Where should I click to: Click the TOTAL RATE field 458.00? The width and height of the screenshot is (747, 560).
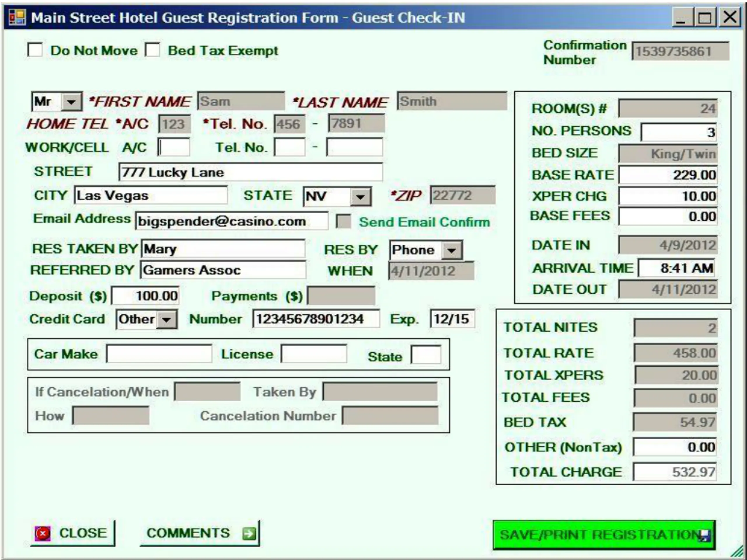(676, 353)
